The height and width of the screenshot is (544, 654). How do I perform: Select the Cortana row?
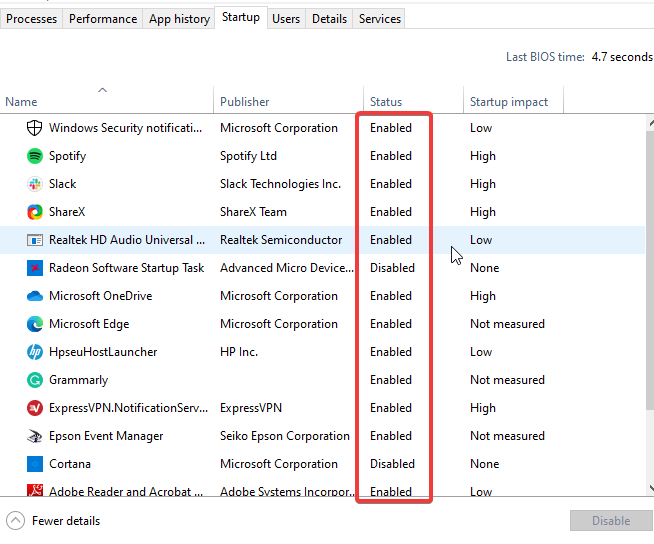pyautogui.click(x=322, y=463)
